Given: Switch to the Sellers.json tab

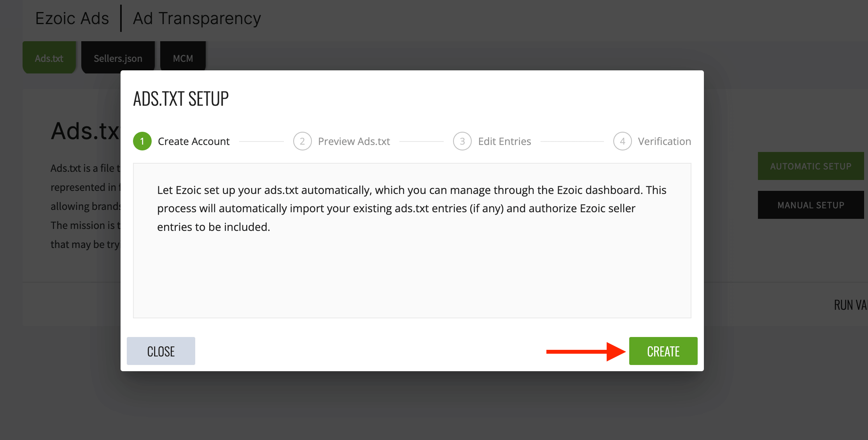Looking at the screenshot, I should 118,58.
